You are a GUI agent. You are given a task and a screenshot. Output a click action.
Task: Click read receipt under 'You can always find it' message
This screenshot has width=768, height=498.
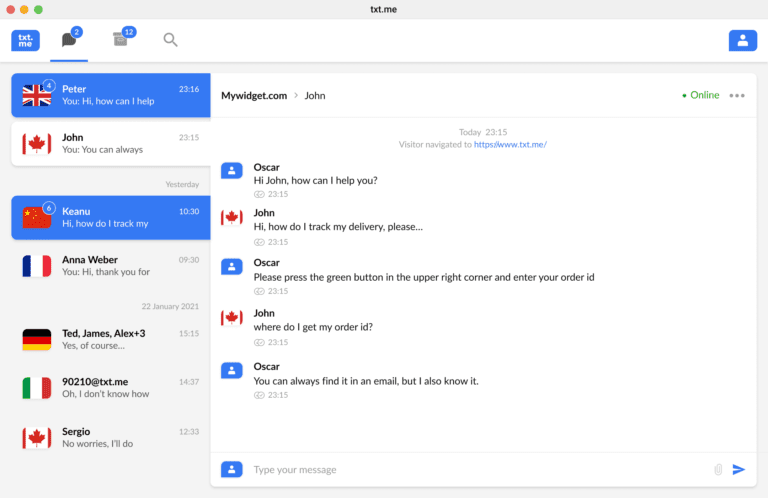point(259,395)
